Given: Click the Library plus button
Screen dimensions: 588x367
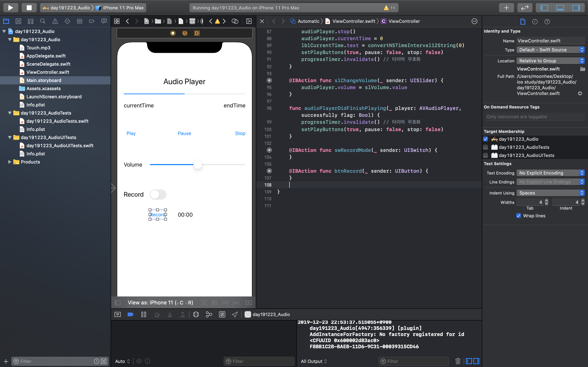Looking at the screenshot, I should (506, 8).
